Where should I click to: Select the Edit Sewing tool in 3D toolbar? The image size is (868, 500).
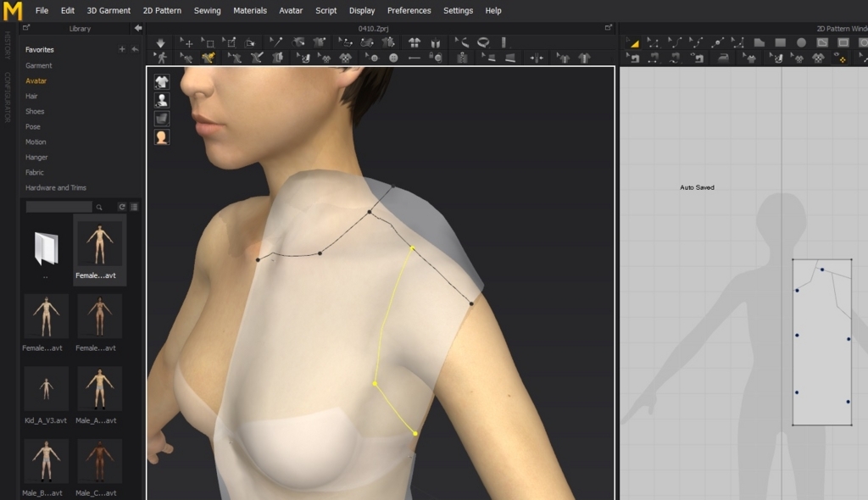tap(186, 58)
